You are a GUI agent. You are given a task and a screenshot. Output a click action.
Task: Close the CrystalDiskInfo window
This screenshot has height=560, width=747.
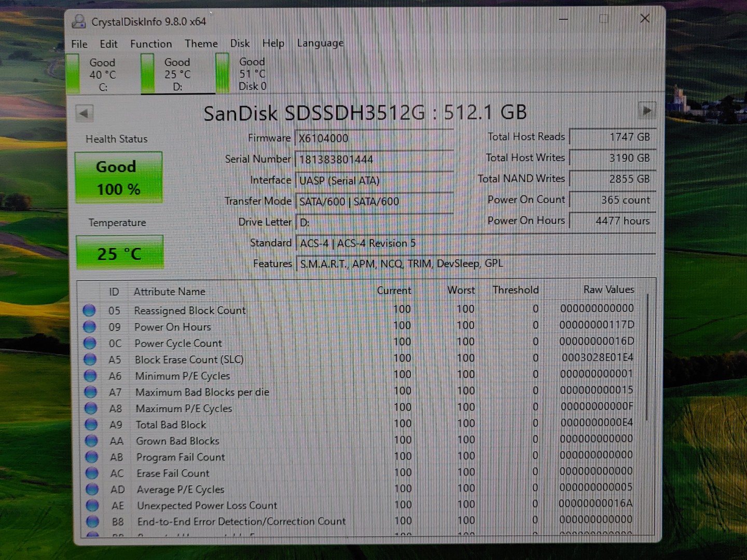coord(645,19)
